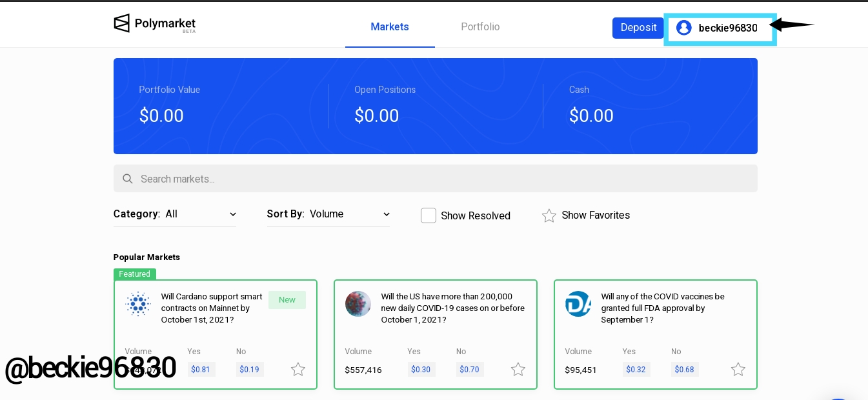The height and width of the screenshot is (400, 868).
Task: Click No price $0.19 on Cardano market
Action: pyautogui.click(x=250, y=370)
